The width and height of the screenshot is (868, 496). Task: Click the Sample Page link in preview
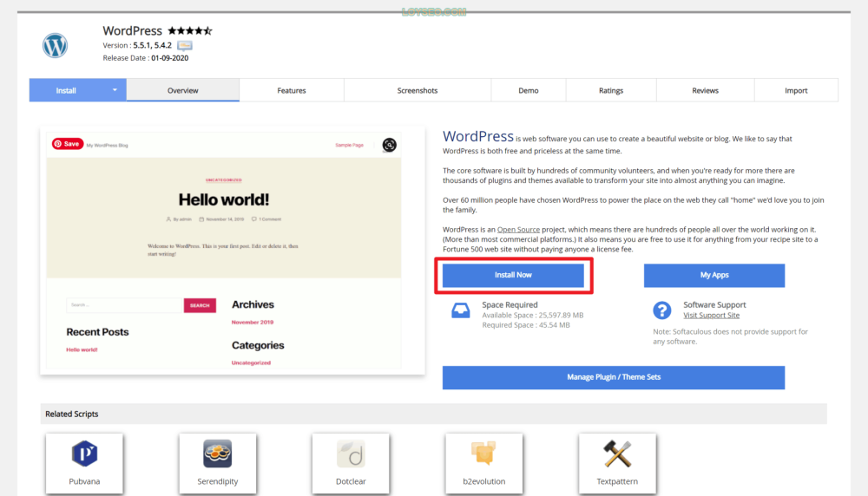pyautogui.click(x=349, y=145)
